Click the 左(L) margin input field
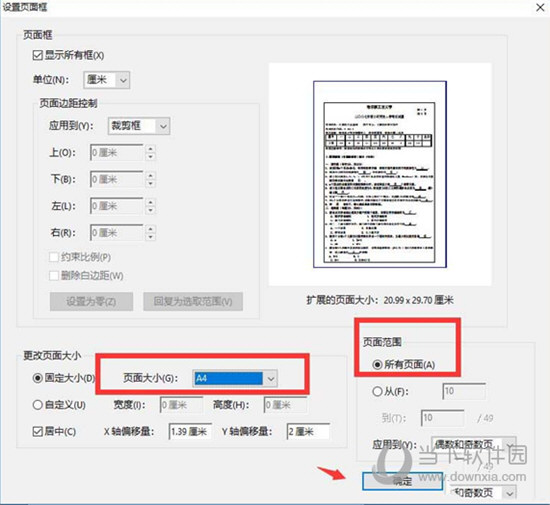 point(117,206)
